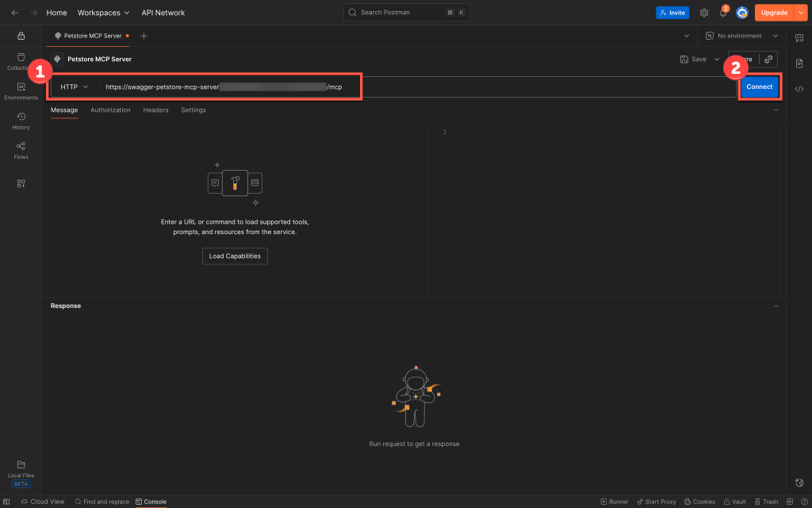Image resolution: width=812 pixels, height=508 pixels.
Task: Open the Console in status bar
Action: 151,502
